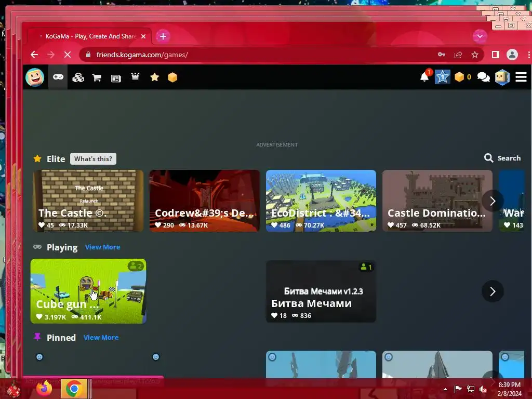This screenshot has width=532, height=399.
Task: Open a new browser tab
Action: pos(163,36)
